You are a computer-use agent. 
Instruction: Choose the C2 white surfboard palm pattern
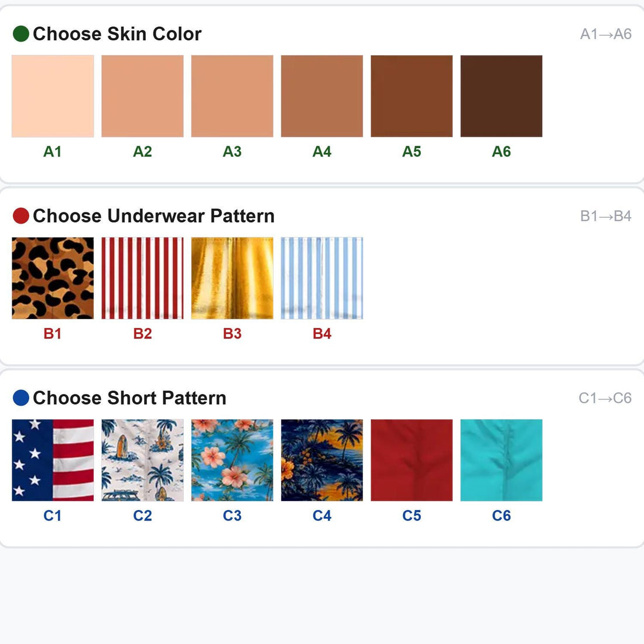[142, 460]
